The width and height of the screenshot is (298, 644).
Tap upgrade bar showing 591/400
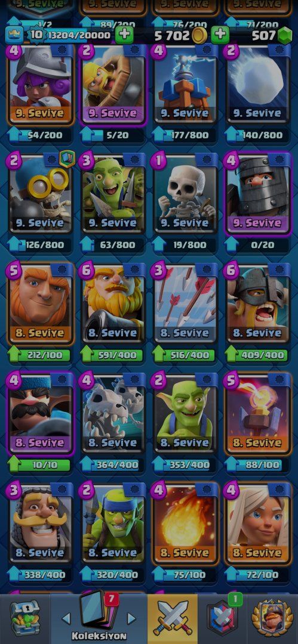(x=112, y=354)
